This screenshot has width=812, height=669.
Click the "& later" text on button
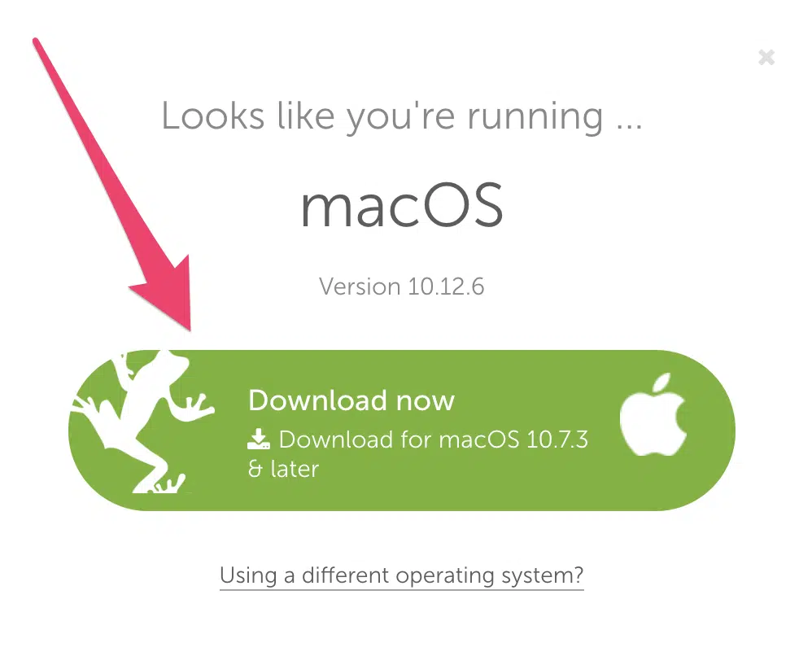(x=283, y=469)
